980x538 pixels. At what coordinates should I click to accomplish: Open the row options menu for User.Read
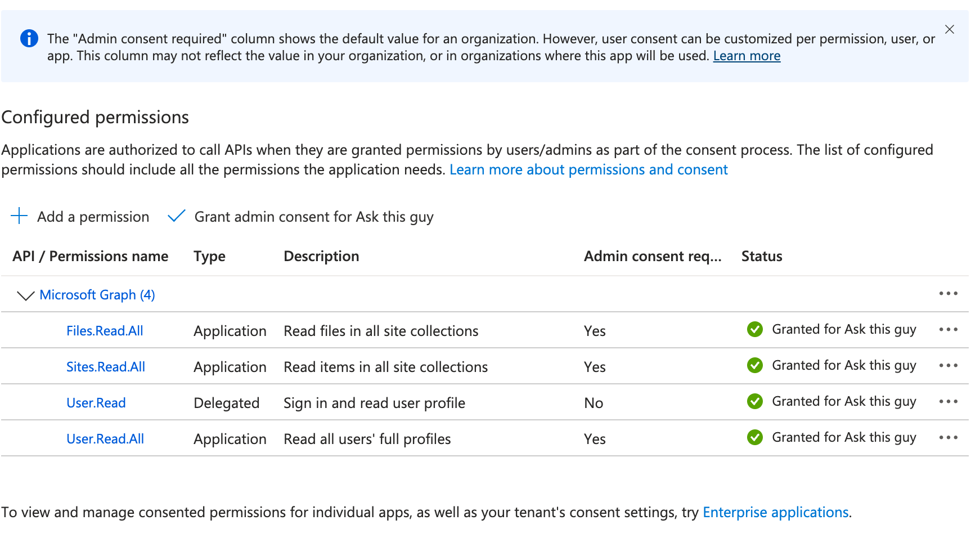pos(948,401)
